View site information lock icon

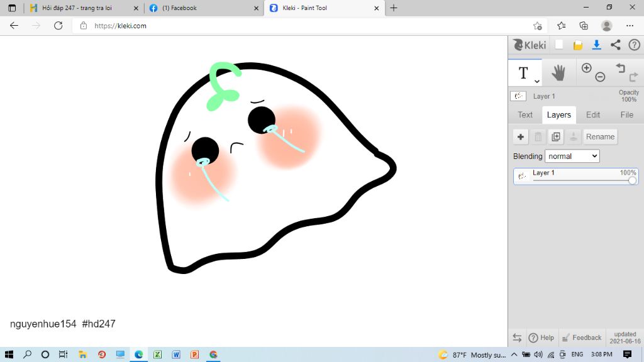pos(84,25)
